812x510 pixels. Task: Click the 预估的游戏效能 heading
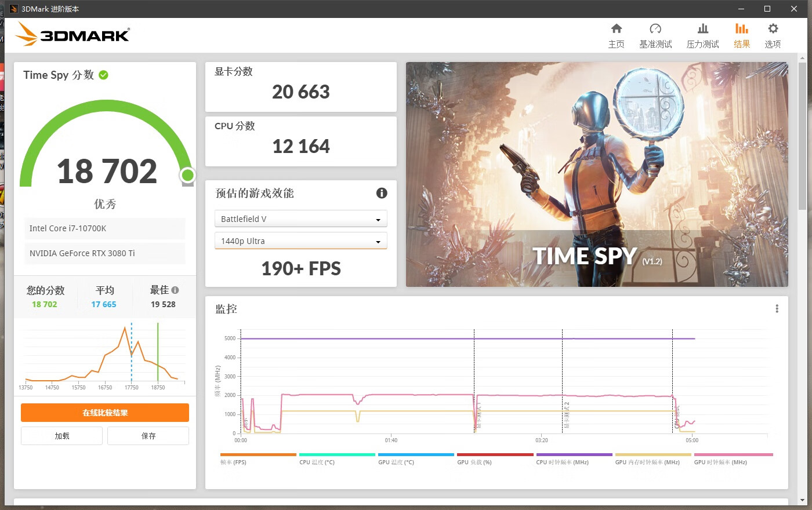click(x=255, y=193)
